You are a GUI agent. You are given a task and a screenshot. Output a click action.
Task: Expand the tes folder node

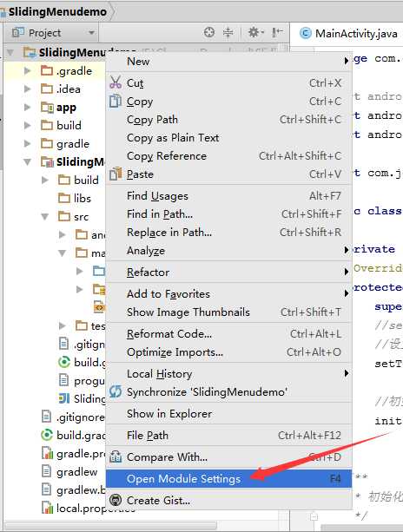click(x=62, y=326)
